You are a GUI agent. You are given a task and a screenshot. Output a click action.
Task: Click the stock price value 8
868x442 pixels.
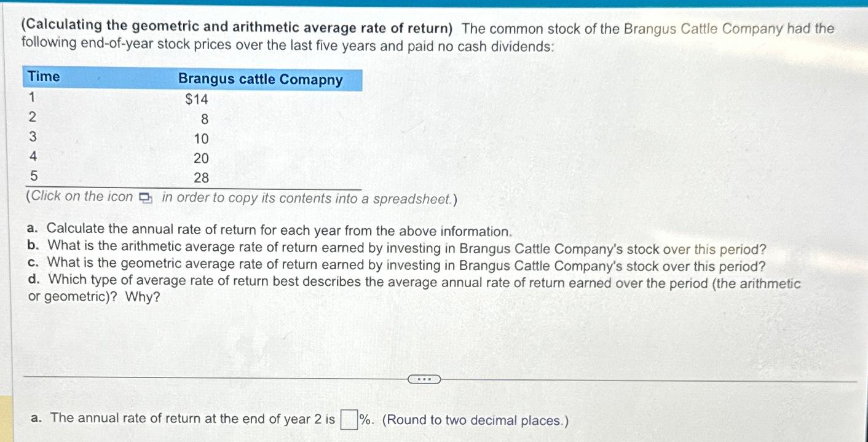click(x=203, y=118)
